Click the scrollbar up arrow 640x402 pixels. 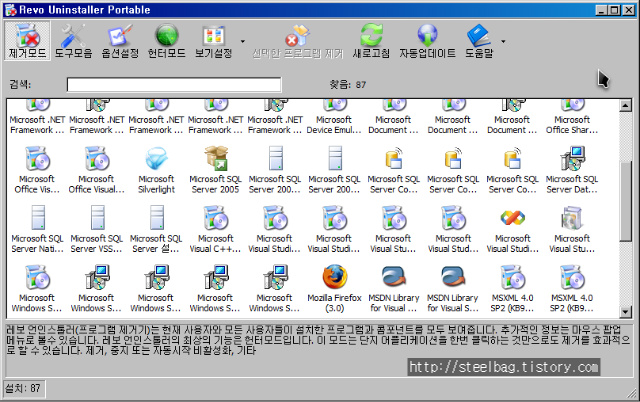click(x=625, y=106)
